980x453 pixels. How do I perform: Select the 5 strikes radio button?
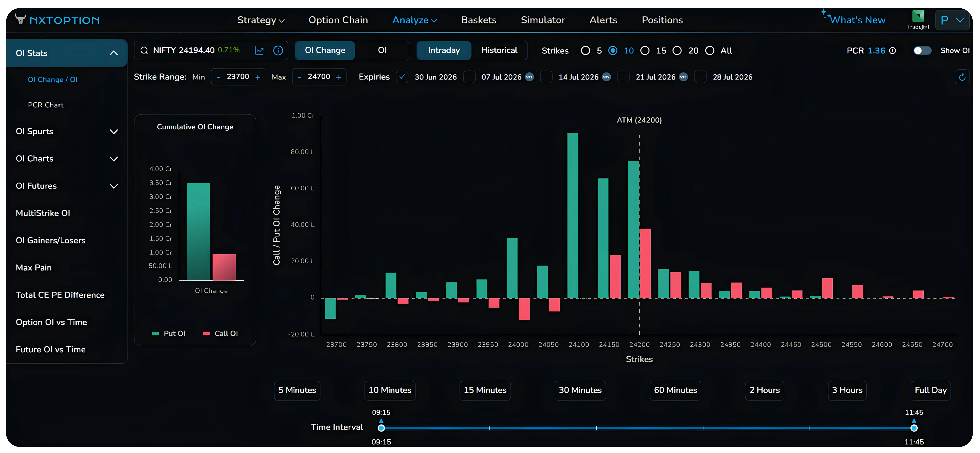pyautogui.click(x=585, y=50)
